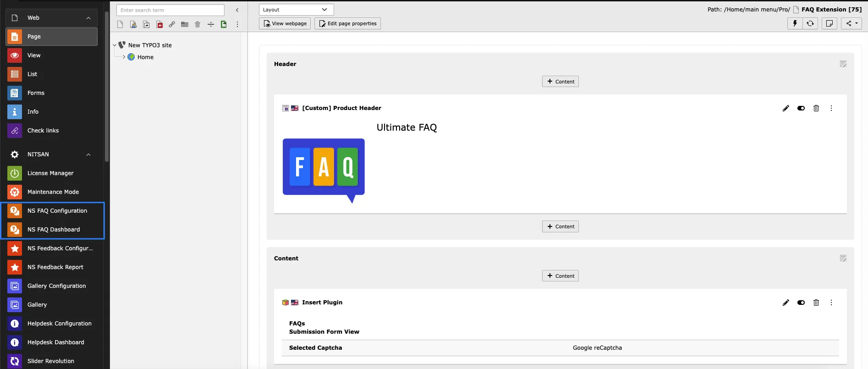
Task: Create a bookmark note icon
Action: [x=830, y=23]
